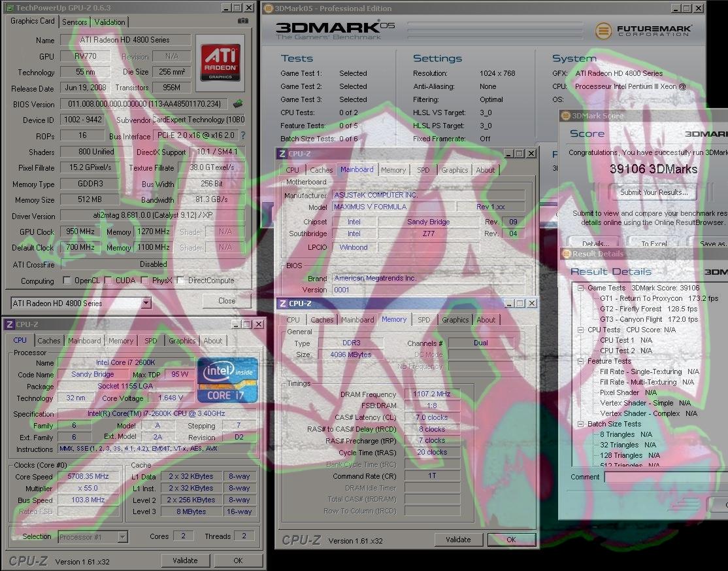
Task: Select the 8 Triangles result row
Action: pyautogui.click(x=626, y=434)
